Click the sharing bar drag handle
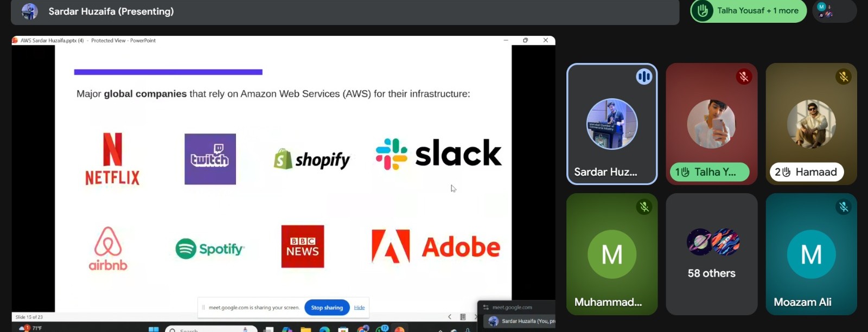The width and height of the screenshot is (868, 332). [203, 308]
